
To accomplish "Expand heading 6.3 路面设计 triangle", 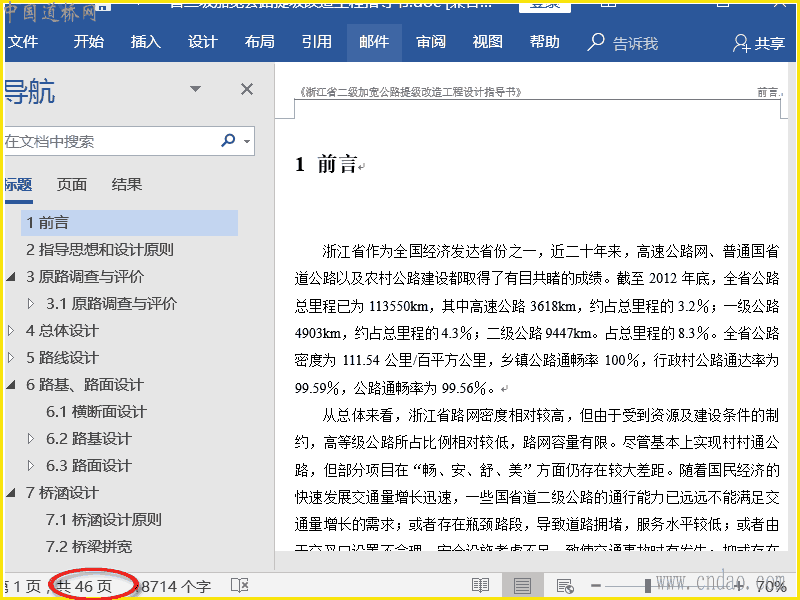I will tap(31, 466).
